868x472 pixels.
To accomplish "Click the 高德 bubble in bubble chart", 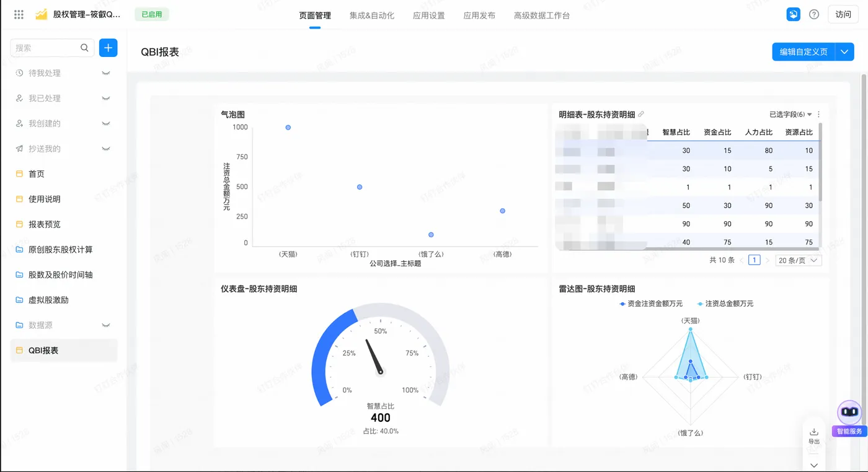I will tap(502, 211).
